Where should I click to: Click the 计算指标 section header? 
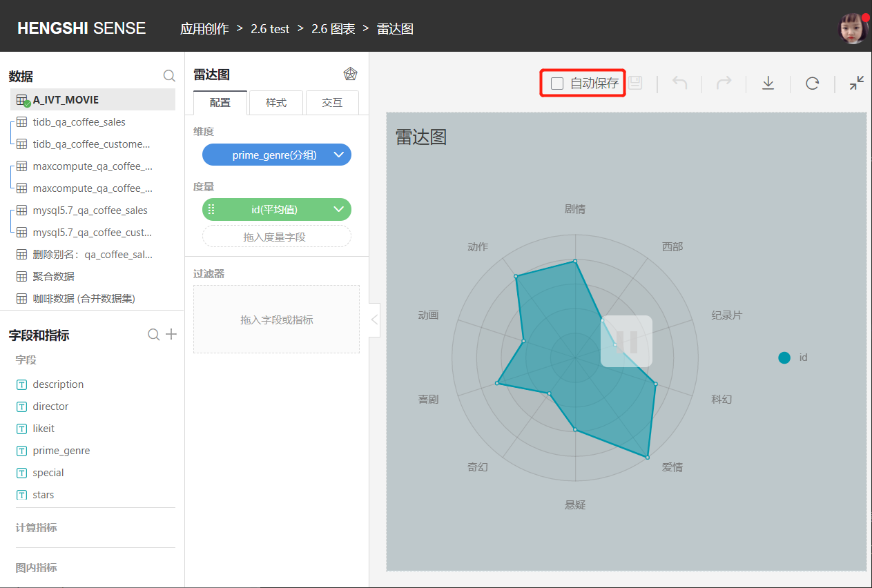coord(37,527)
